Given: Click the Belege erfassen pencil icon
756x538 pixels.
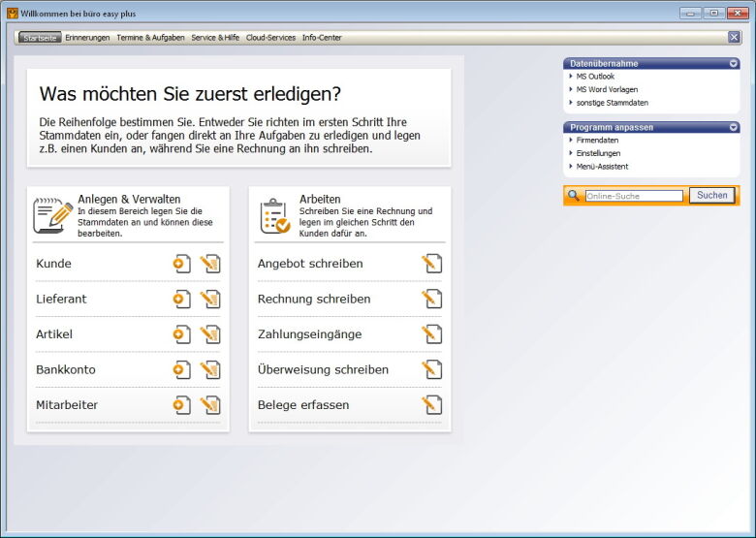Looking at the screenshot, I should [x=432, y=405].
